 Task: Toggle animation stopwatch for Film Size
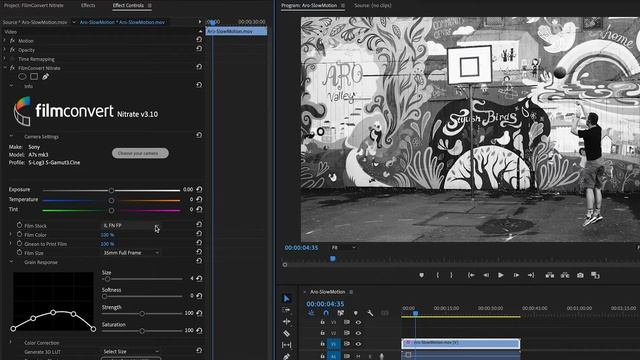(19, 252)
